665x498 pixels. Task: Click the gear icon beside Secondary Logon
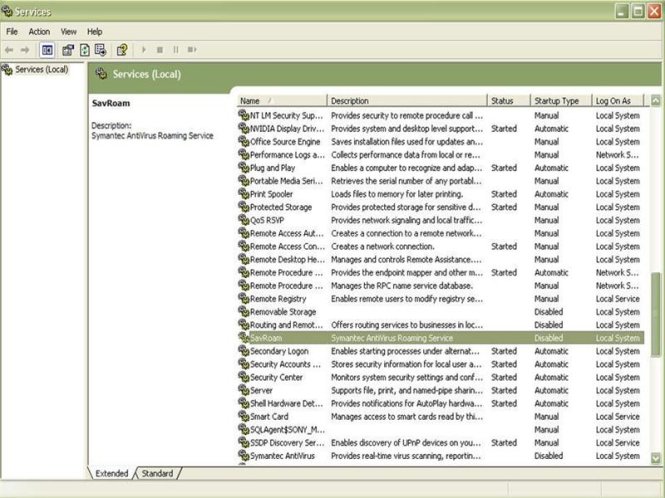[x=243, y=351]
